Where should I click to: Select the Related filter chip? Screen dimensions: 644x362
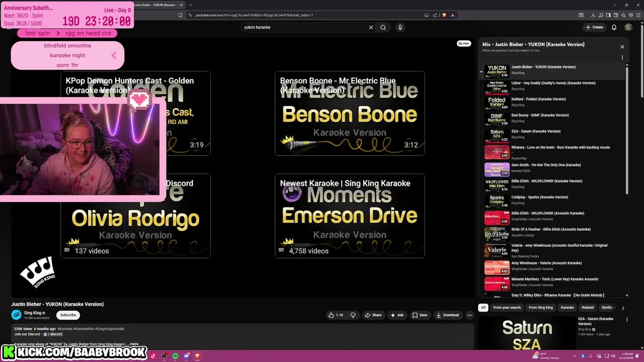(588, 308)
